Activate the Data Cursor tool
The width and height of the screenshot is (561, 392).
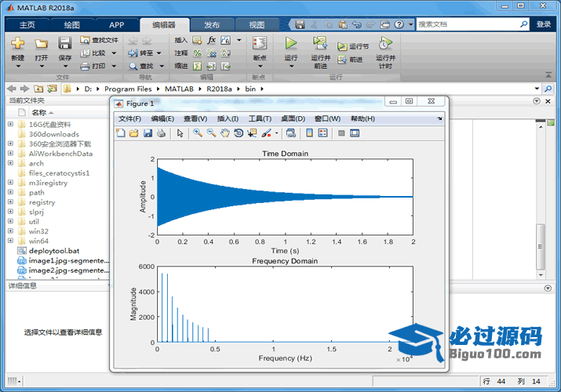click(x=251, y=133)
